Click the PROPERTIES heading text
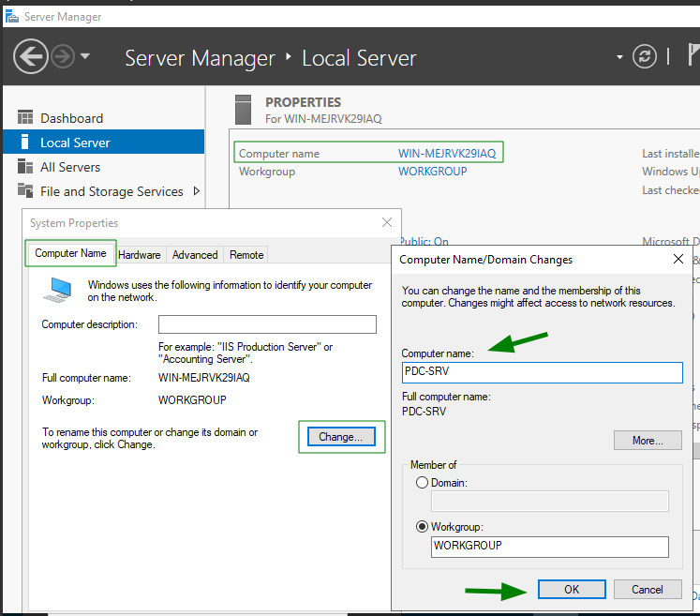700x616 pixels. (303, 102)
